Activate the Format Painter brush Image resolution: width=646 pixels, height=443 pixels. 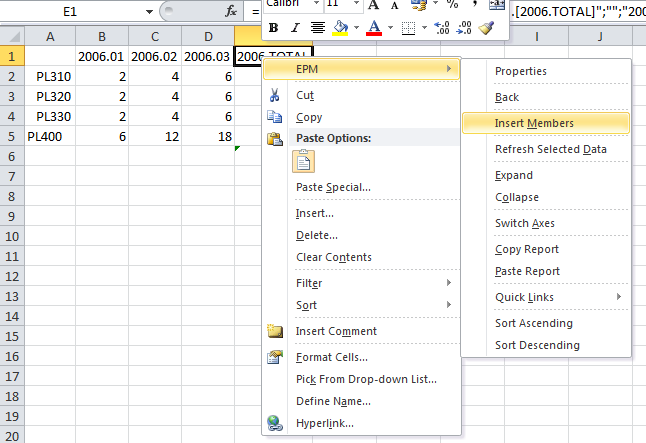click(x=487, y=28)
